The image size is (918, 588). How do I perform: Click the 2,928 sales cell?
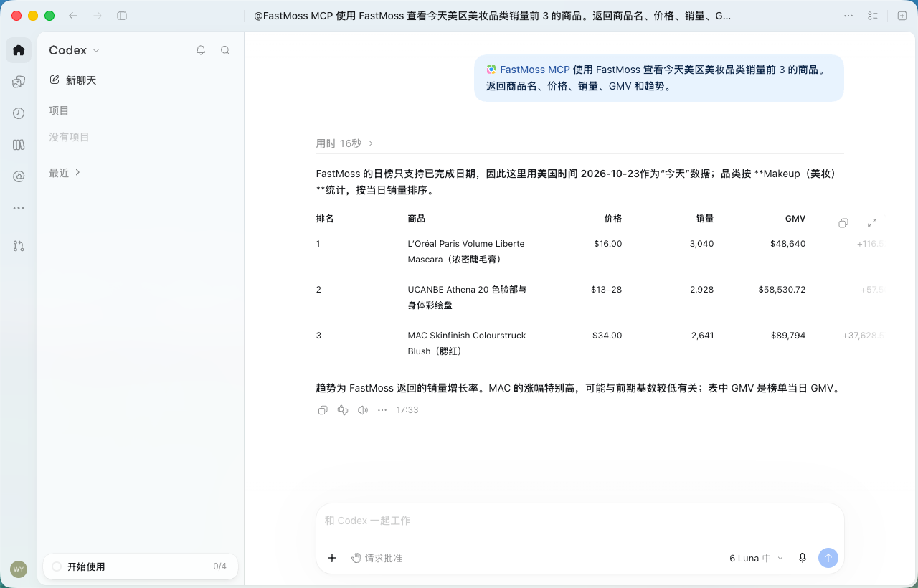pos(702,290)
